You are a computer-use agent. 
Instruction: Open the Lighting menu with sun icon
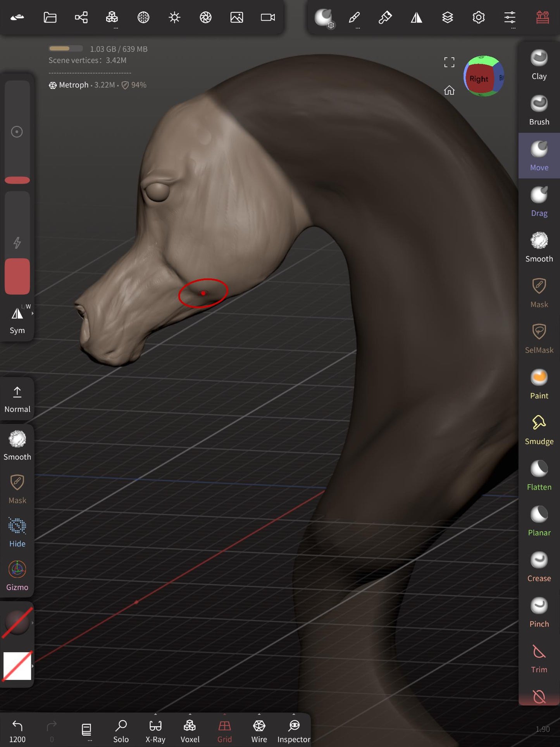[x=174, y=17]
